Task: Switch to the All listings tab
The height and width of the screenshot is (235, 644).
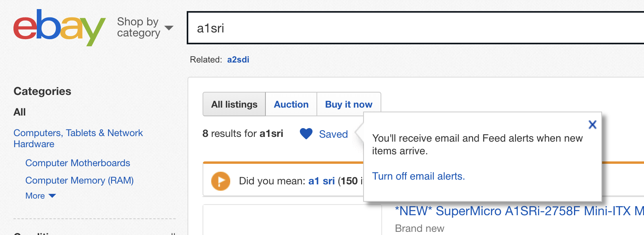Action: point(234,104)
